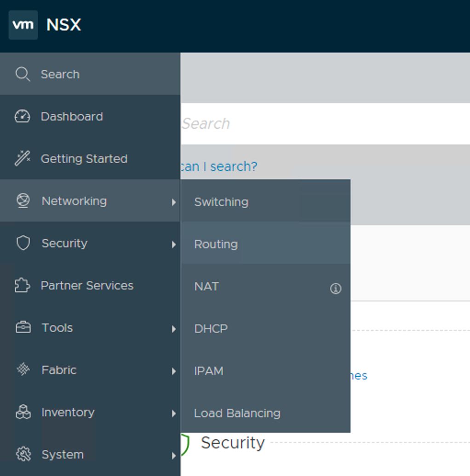Click the Tools briefcase icon
470x476 pixels.
pos(23,328)
